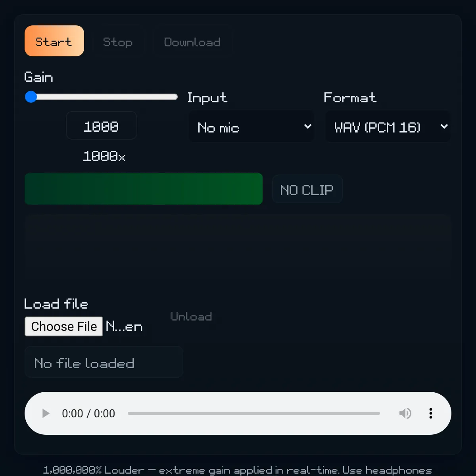This screenshot has width=476, height=476.
Task: Click the Choose File button
Action: pos(64,326)
